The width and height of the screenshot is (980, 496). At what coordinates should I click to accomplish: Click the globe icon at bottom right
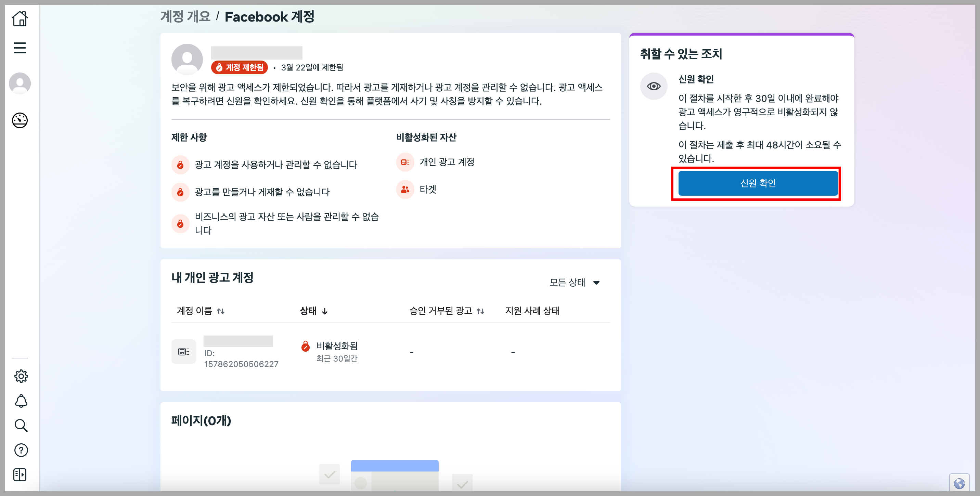959,483
